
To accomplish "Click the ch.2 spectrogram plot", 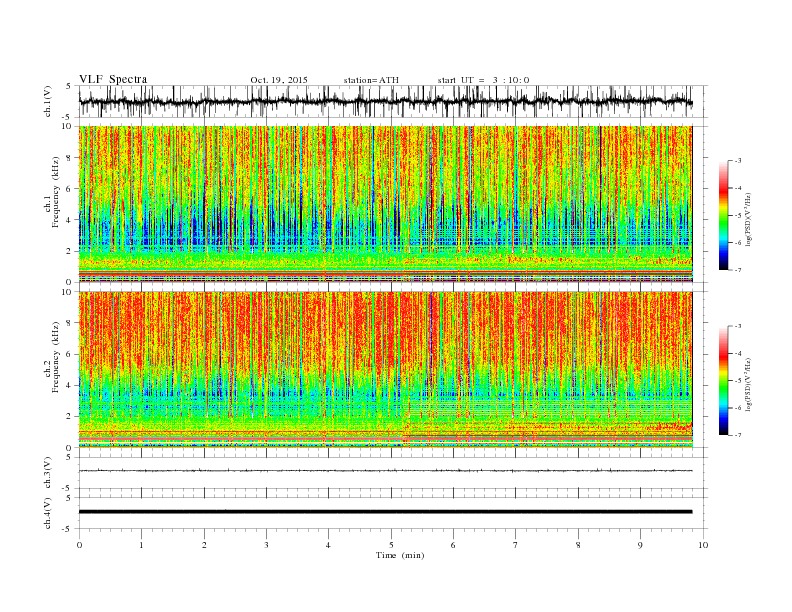I will [385, 370].
